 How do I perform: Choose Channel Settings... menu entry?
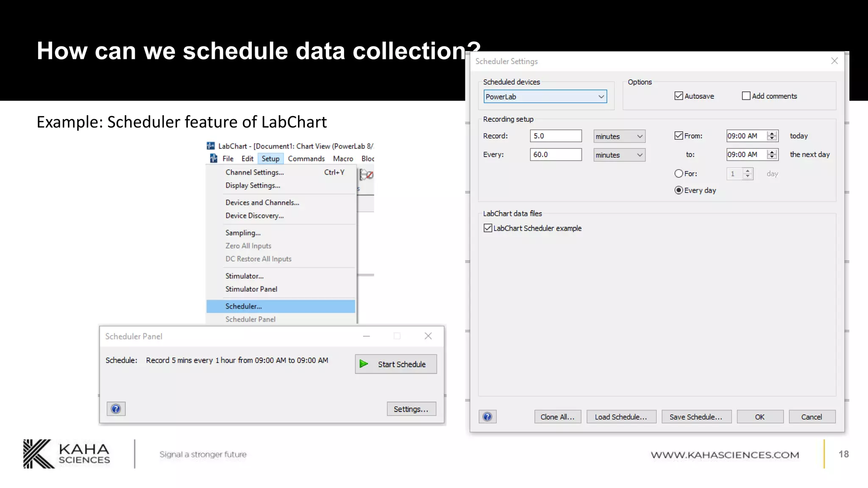[281, 172]
